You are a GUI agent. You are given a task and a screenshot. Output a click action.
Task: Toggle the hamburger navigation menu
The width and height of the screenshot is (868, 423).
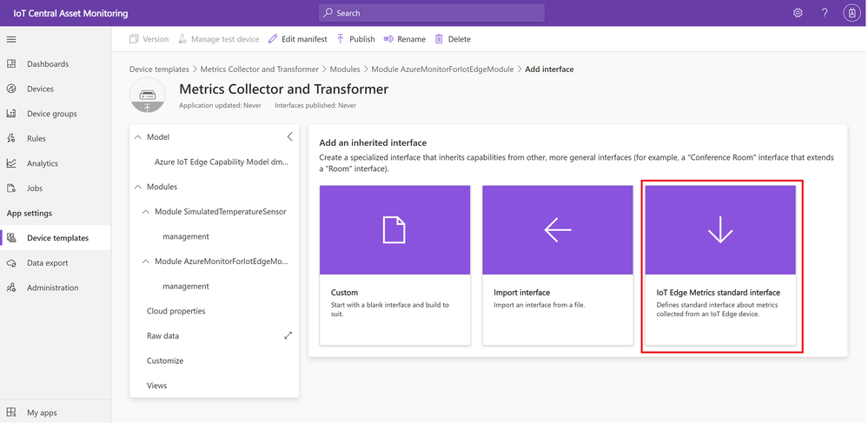click(11, 39)
